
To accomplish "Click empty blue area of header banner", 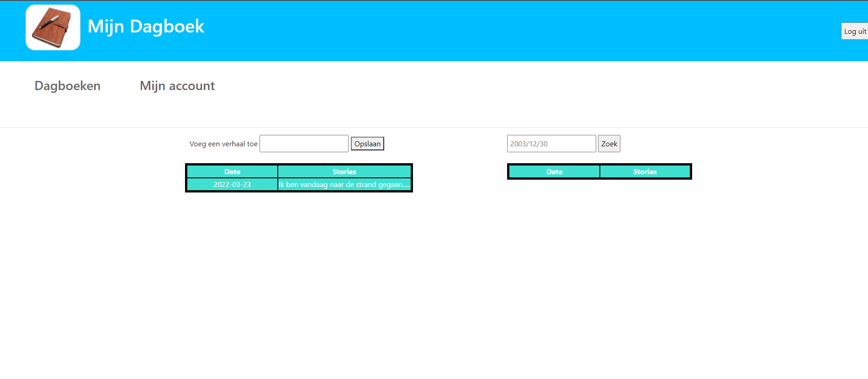I will pyautogui.click(x=503, y=30).
